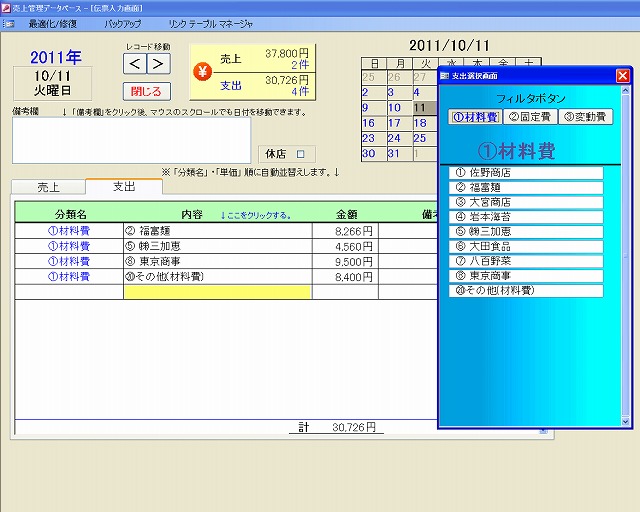
Task: Choose ⑧ 東京商事 in the expense dialog
Action: pos(526,276)
